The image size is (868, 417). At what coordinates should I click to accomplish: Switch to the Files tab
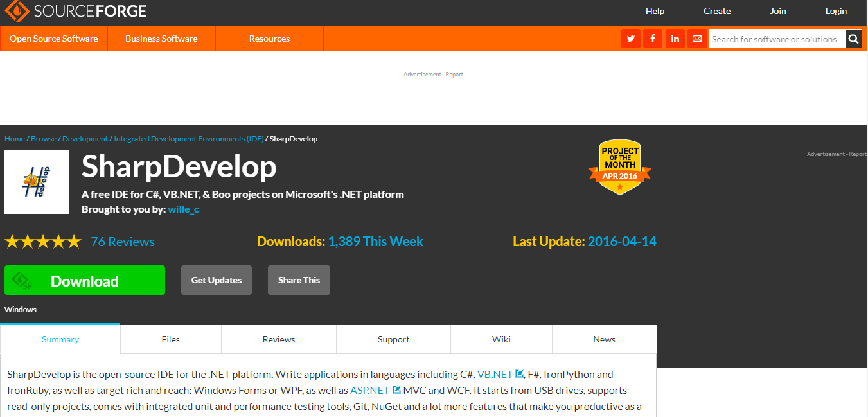pyautogui.click(x=171, y=339)
